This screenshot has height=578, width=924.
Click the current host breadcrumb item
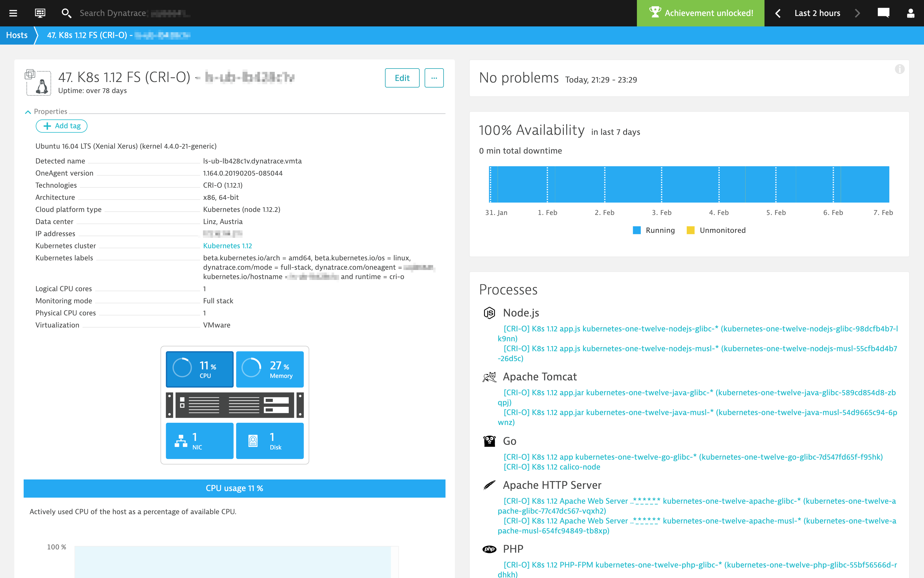[x=118, y=35]
